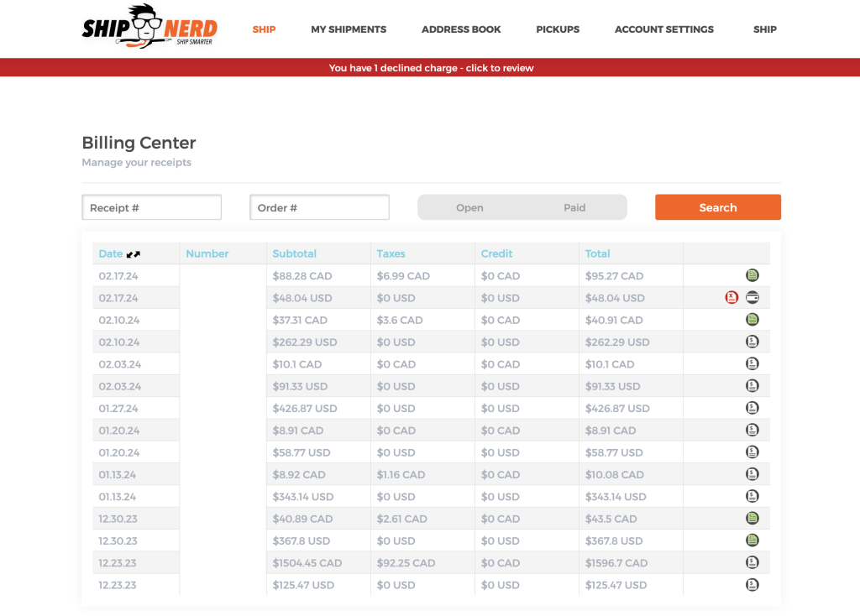Open the receipt icon for $262.29 USD
The image size is (860, 616).
[752, 342]
